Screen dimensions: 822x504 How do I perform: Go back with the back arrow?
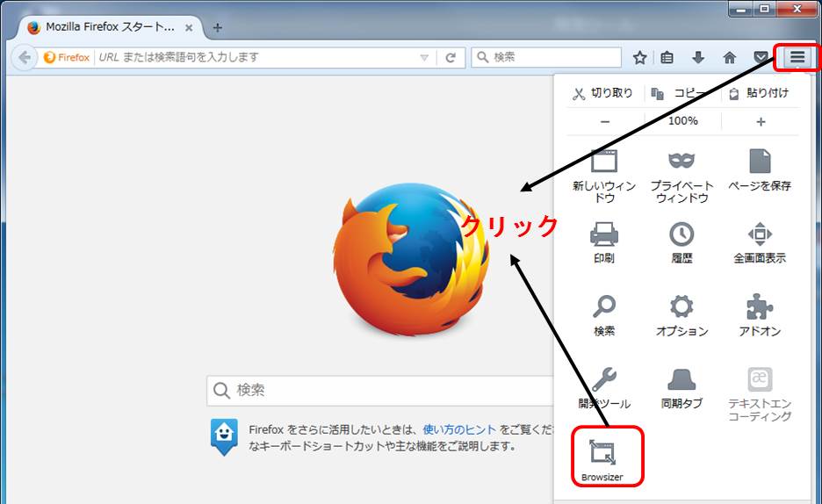click(24, 57)
